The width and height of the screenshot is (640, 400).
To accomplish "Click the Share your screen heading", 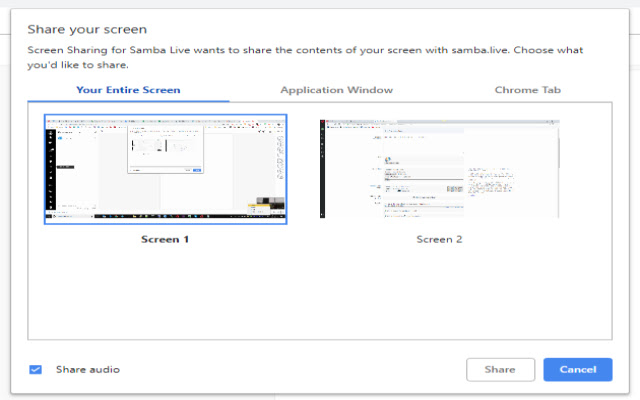I will [x=87, y=29].
